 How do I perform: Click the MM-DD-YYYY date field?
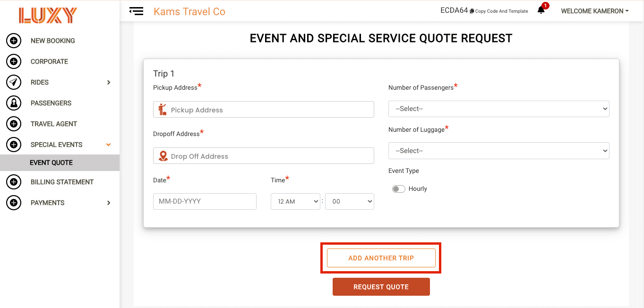point(205,201)
